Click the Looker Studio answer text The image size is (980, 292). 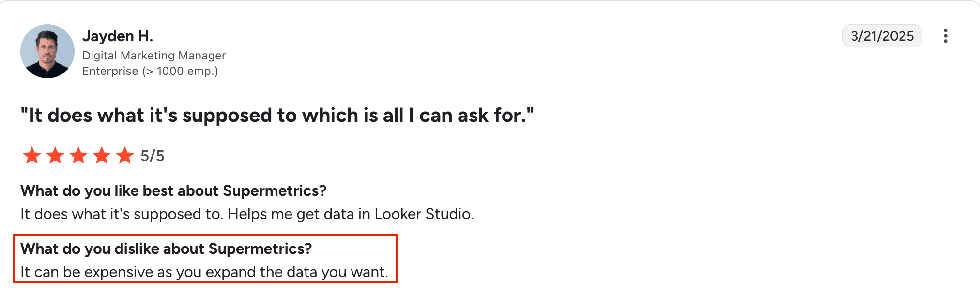pyautogui.click(x=247, y=214)
